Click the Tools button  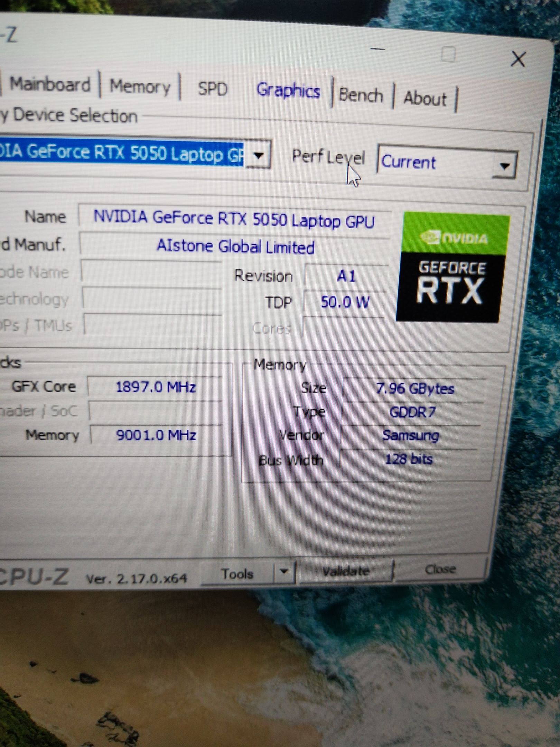click(x=237, y=574)
